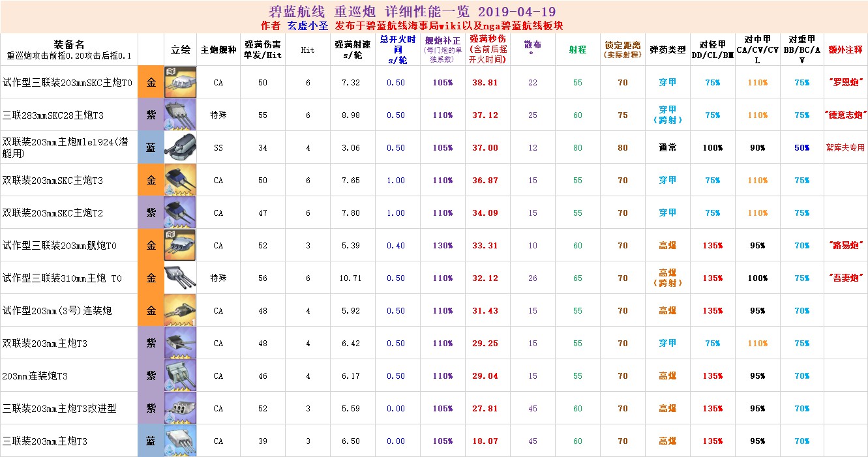Click the 双联装203mmSKC主炮T2 gun icon
Image resolution: width=868 pixels, height=457 pixels.
pos(180,213)
